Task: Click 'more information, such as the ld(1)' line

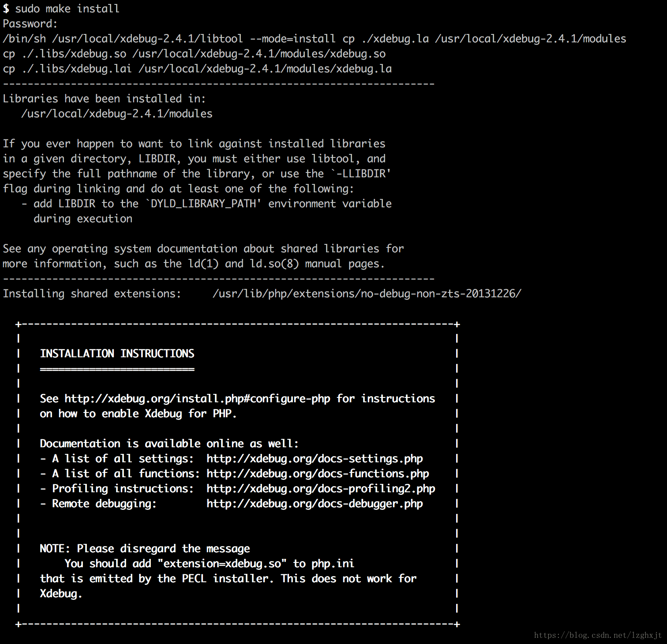Action: coord(194,264)
